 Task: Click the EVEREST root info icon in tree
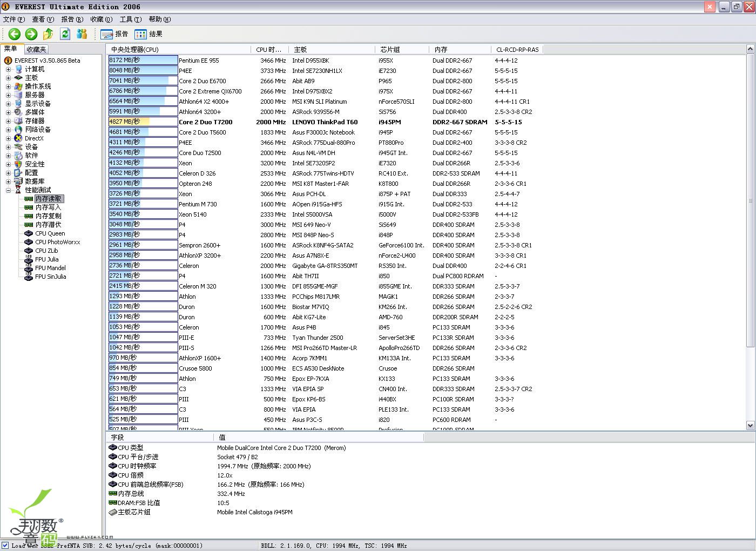tap(8, 61)
